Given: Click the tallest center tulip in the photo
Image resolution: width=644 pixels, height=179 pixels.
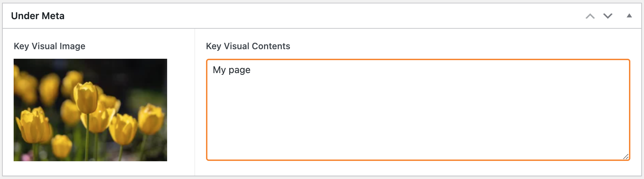Looking at the screenshot, I should click(x=86, y=97).
